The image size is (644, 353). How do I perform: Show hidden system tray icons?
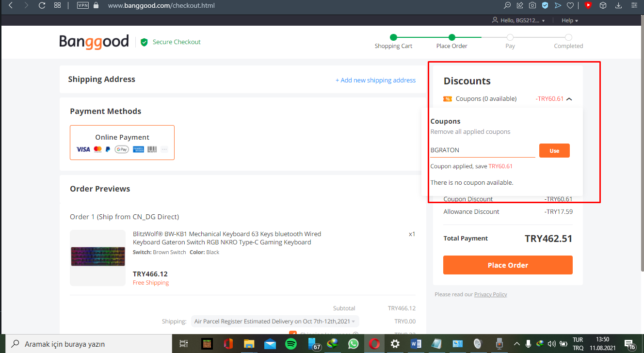point(516,344)
